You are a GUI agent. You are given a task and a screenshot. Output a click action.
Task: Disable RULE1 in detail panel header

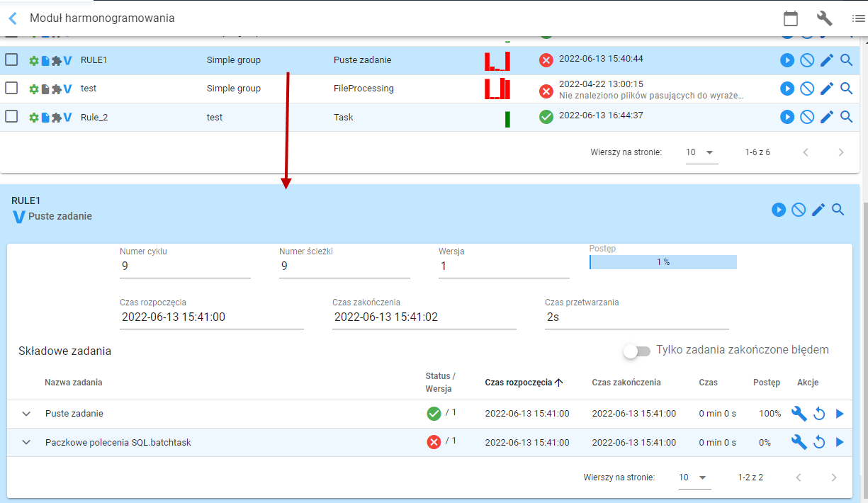[x=799, y=210]
